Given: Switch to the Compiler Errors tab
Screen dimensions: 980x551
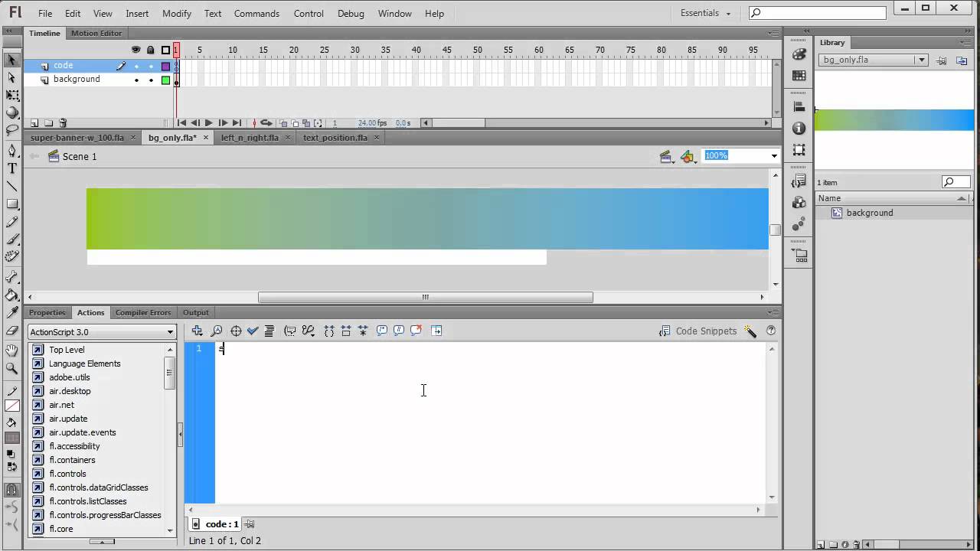Looking at the screenshot, I should coord(143,312).
